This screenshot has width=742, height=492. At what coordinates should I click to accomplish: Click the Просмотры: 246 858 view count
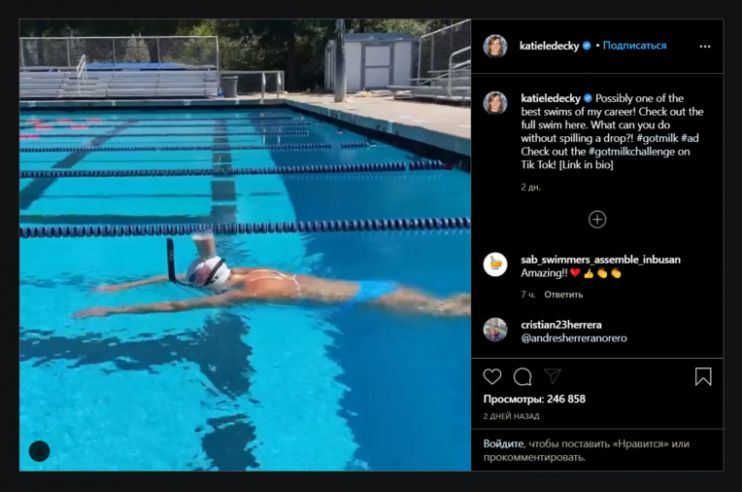point(534,399)
